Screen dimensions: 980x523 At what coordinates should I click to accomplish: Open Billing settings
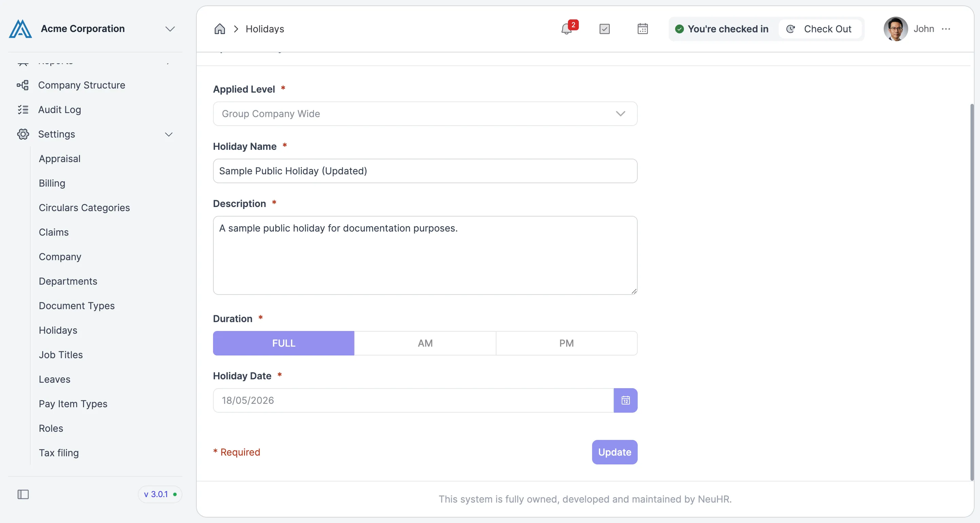click(52, 183)
